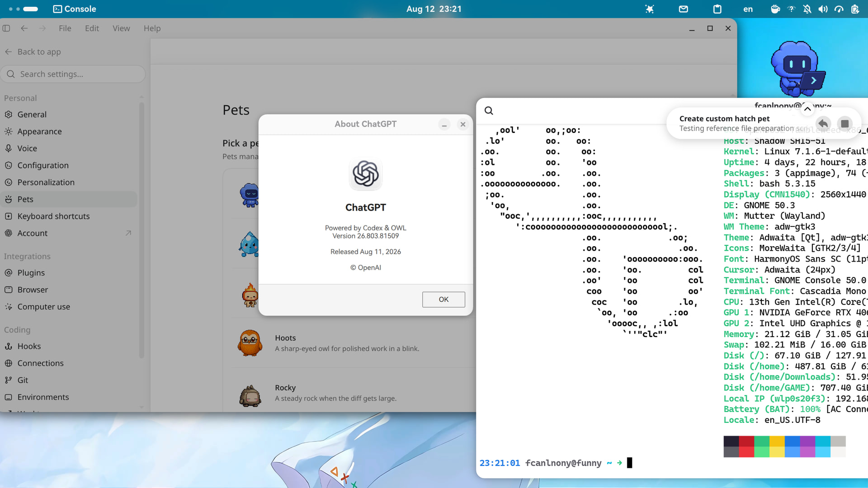The height and width of the screenshot is (488, 868).
Task: Click the reply arrow on hatch pet notification
Action: tap(823, 123)
